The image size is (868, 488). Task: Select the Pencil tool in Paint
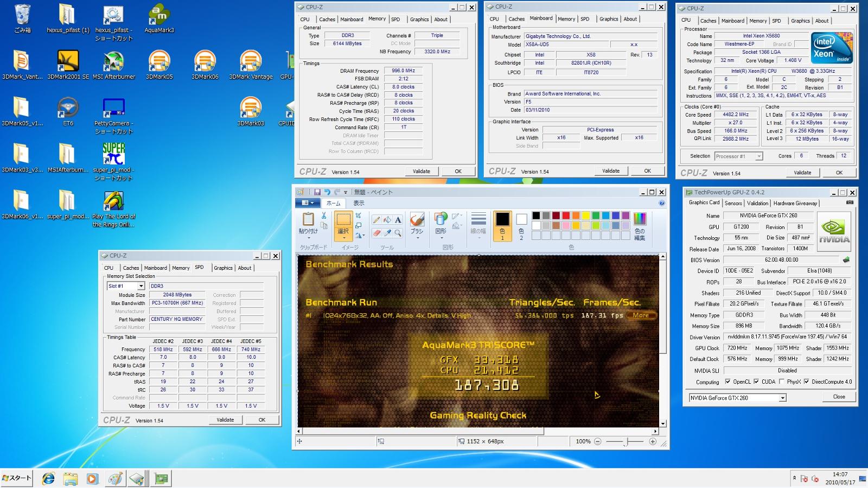tap(376, 220)
